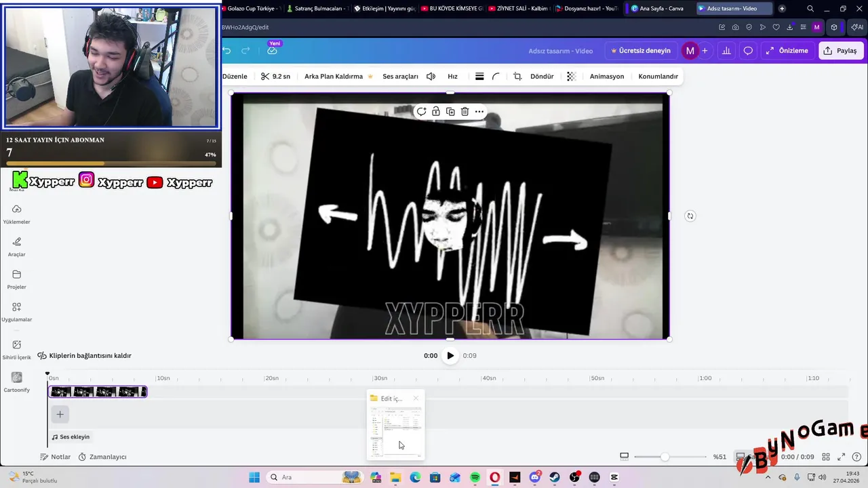Open Spotify from the taskbar
The image size is (868, 488).
pyautogui.click(x=475, y=477)
